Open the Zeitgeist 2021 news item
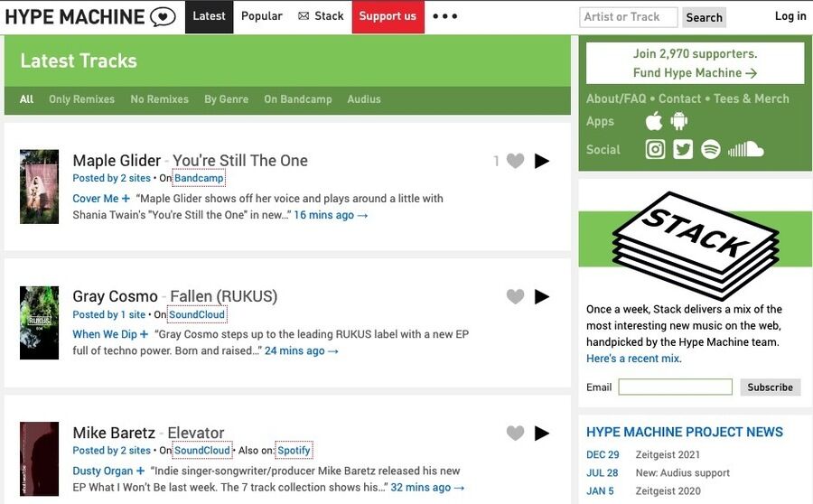Viewport: 813px width, 504px height. coord(668,454)
